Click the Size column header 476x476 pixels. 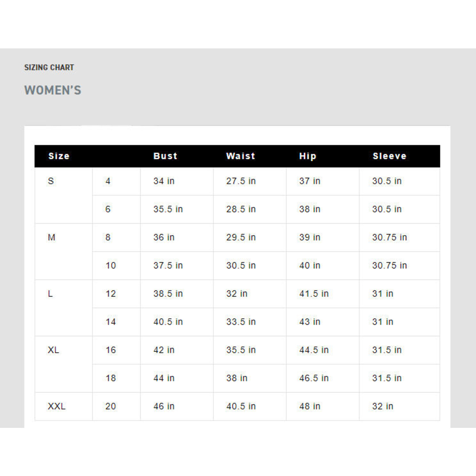pos(59,156)
